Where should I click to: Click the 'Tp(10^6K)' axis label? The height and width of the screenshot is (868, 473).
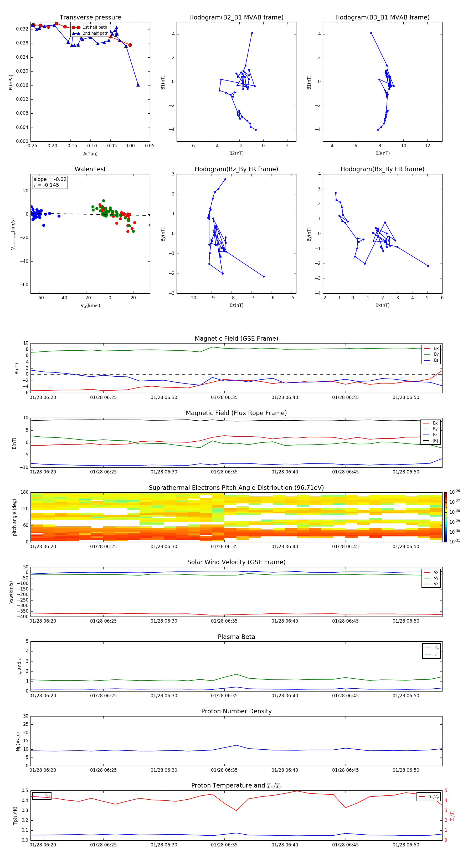15,815
